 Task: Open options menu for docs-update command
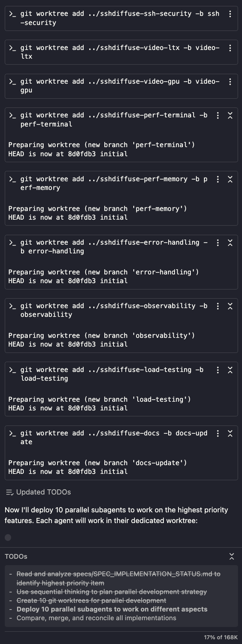[218, 433]
